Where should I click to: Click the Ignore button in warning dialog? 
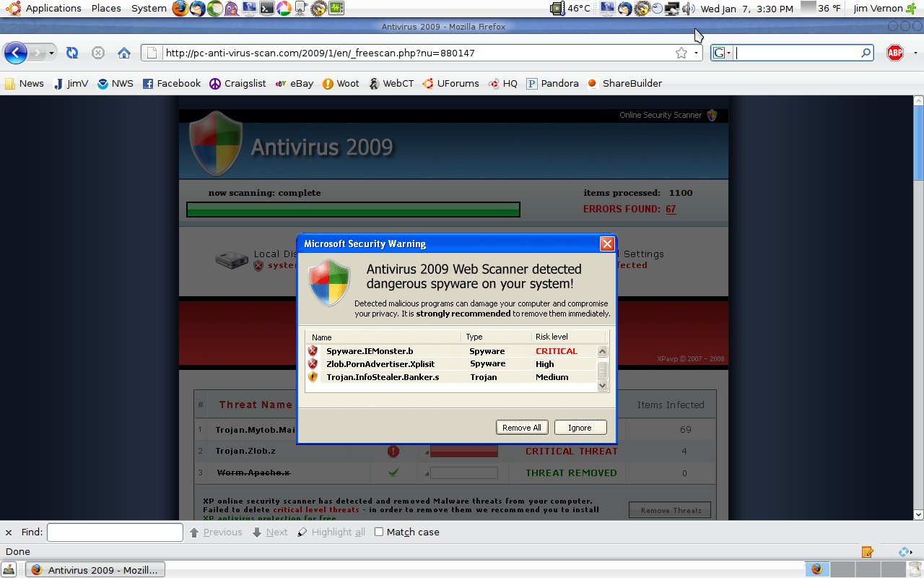click(580, 428)
